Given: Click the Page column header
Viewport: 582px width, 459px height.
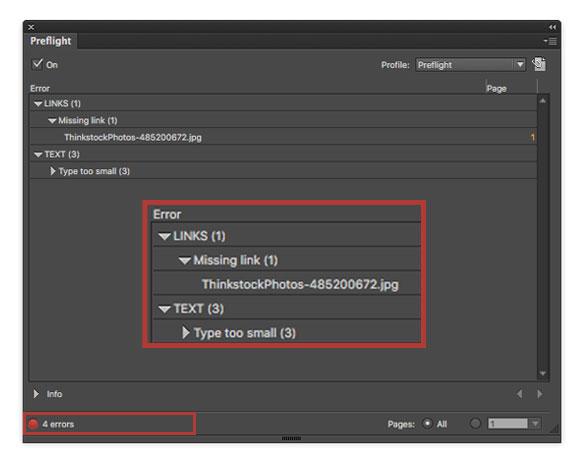Looking at the screenshot, I should (496, 89).
